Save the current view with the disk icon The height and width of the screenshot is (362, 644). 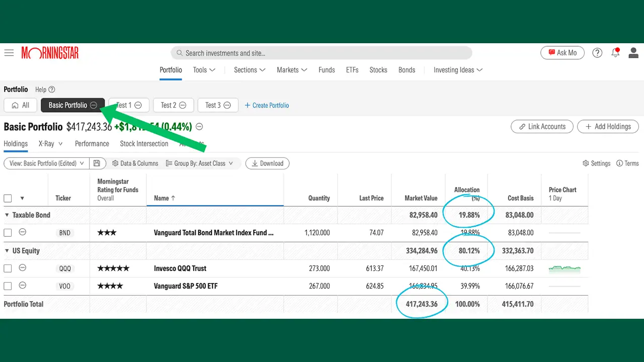98,163
